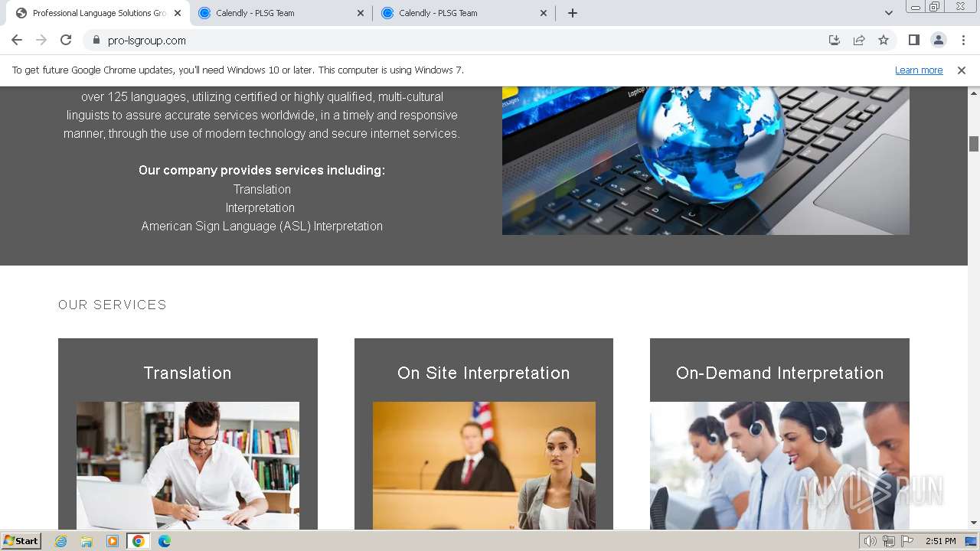This screenshot has width=980, height=551.
Task: Click the page vertical scrollbar thumb
Action: pyautogui.click(x=974, y=143)
